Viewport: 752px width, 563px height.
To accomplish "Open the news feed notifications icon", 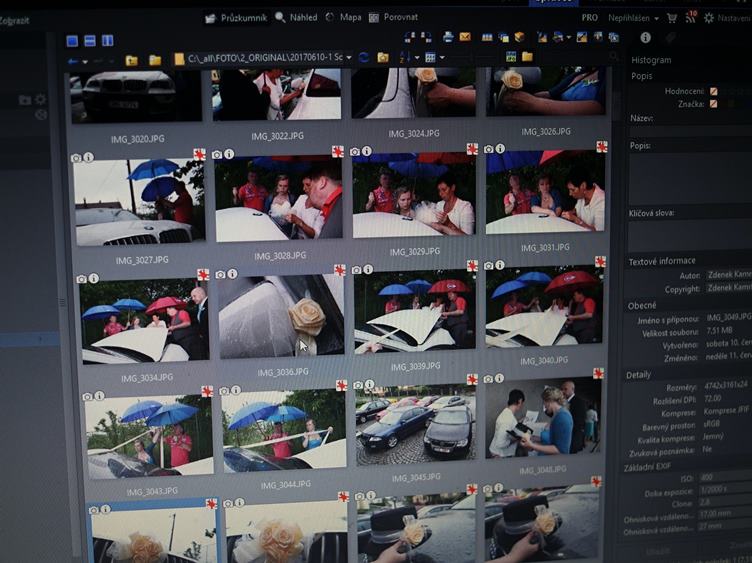I will click(x=691, y=17).
